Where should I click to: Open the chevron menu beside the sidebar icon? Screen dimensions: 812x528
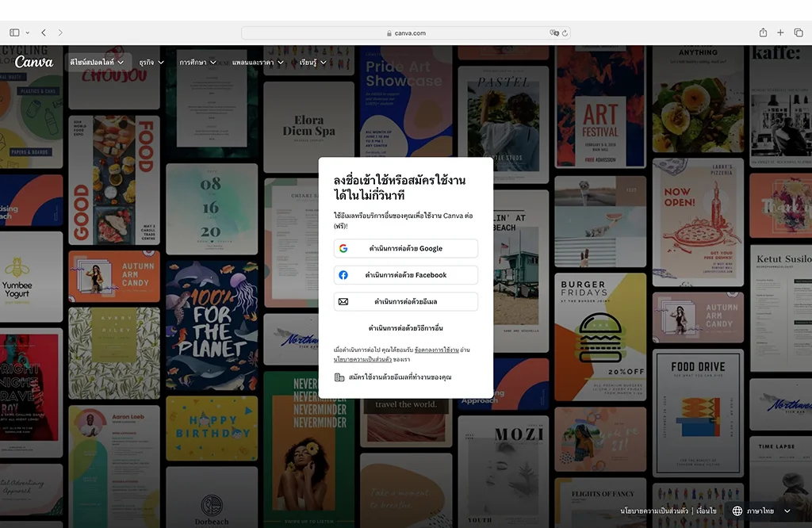click(28, 33)
